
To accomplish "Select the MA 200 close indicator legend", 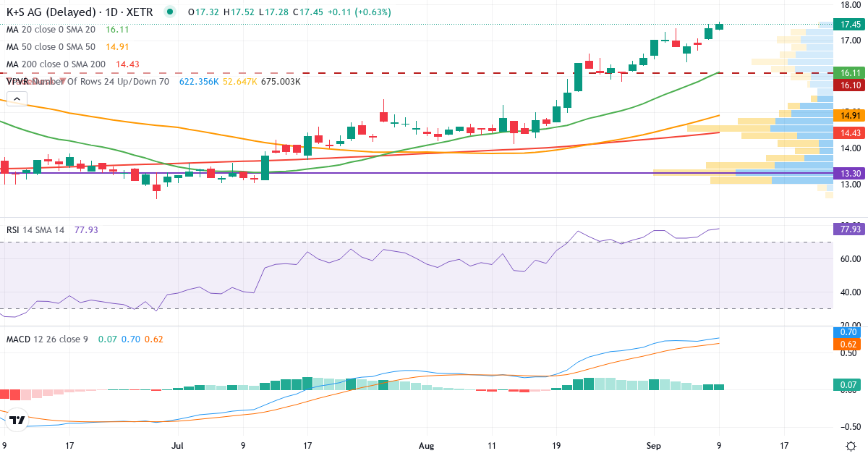I will 56,64.
